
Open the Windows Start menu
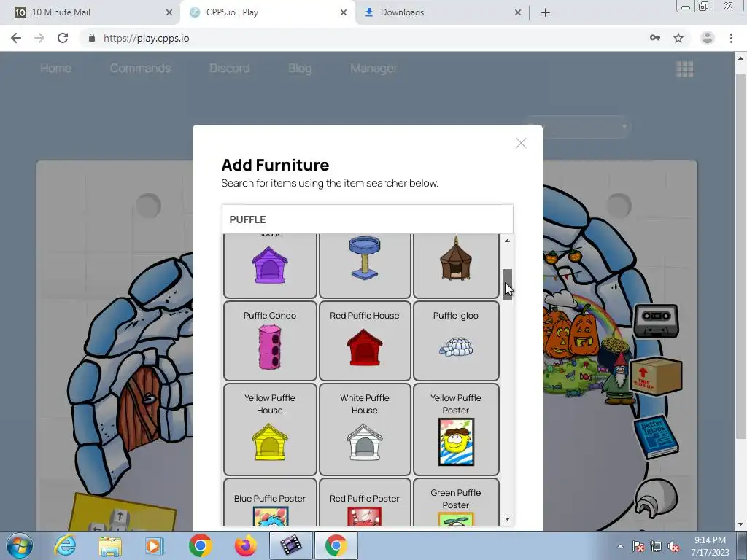(x=20, y=545)
